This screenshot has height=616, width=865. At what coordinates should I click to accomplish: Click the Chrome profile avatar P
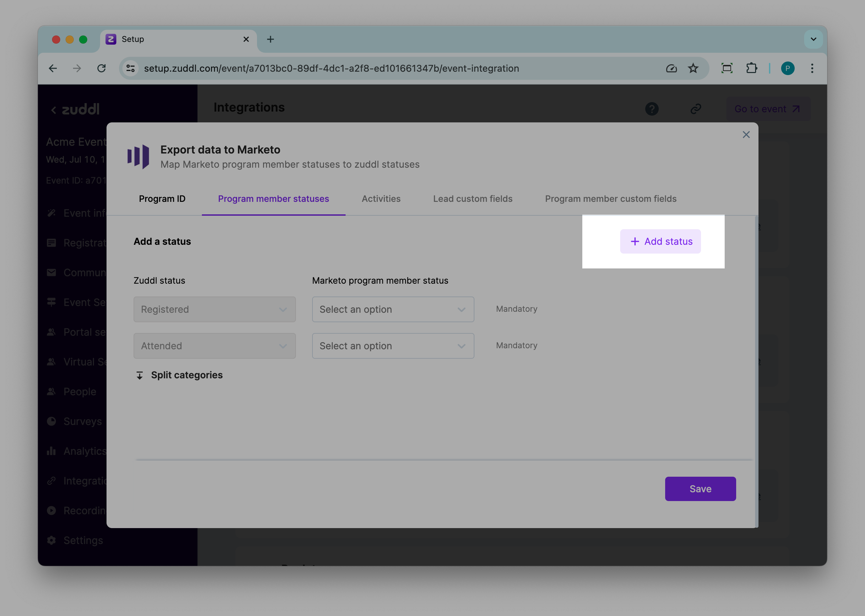[787, 68]
